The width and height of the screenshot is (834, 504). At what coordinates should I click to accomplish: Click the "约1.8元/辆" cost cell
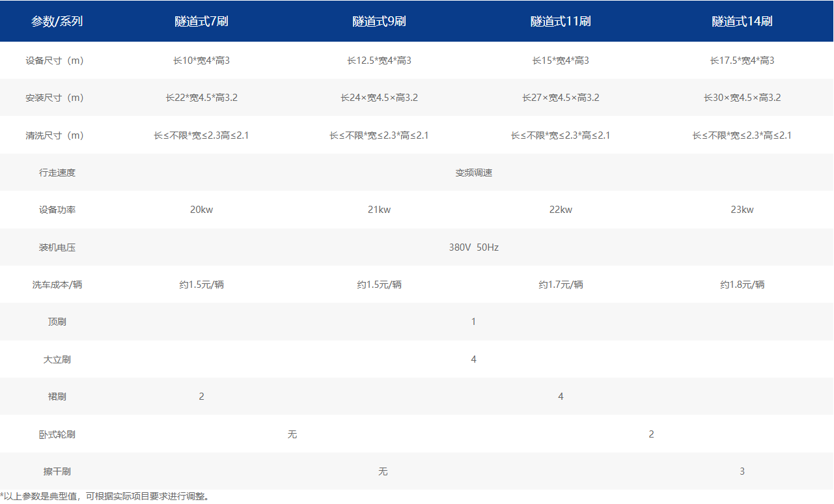click(x=742, y=285)
